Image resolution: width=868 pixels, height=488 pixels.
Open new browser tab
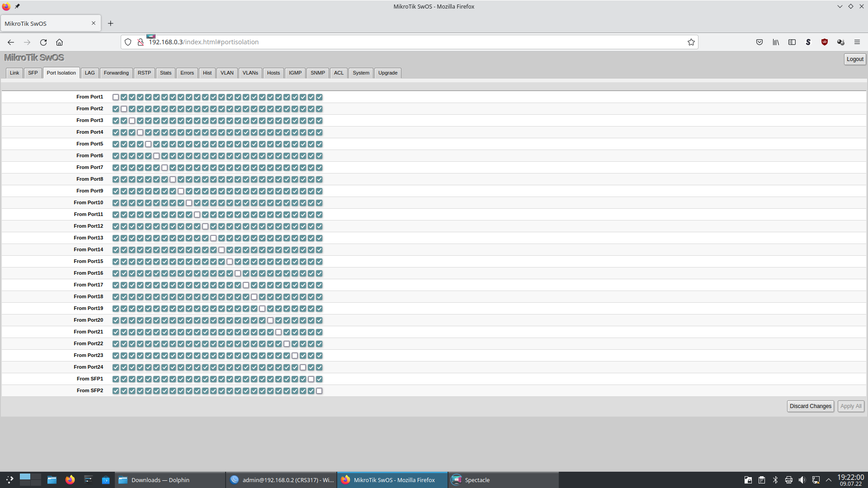[x=110, y=23]
